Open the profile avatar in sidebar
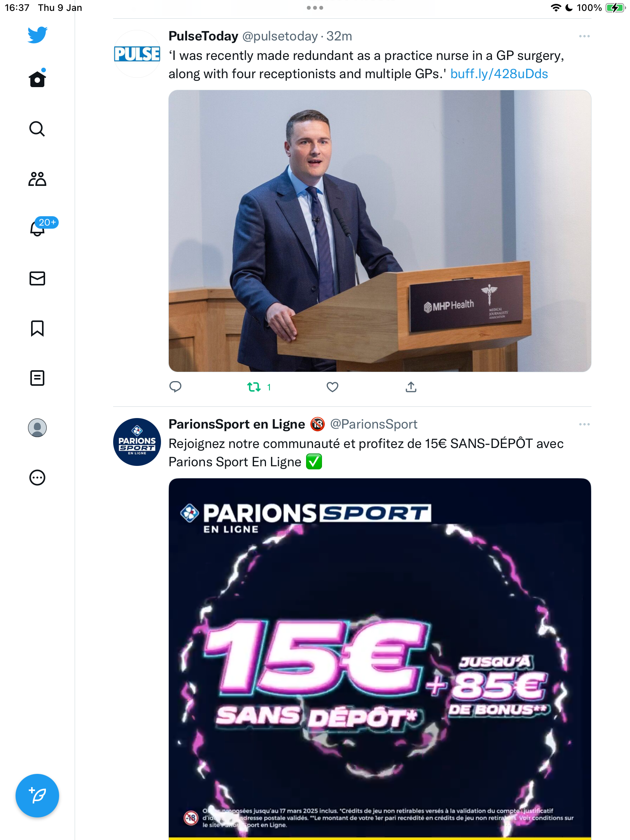The width and height of the screenshot is (630, 840). pyautogui.click(x=37, y=428)
